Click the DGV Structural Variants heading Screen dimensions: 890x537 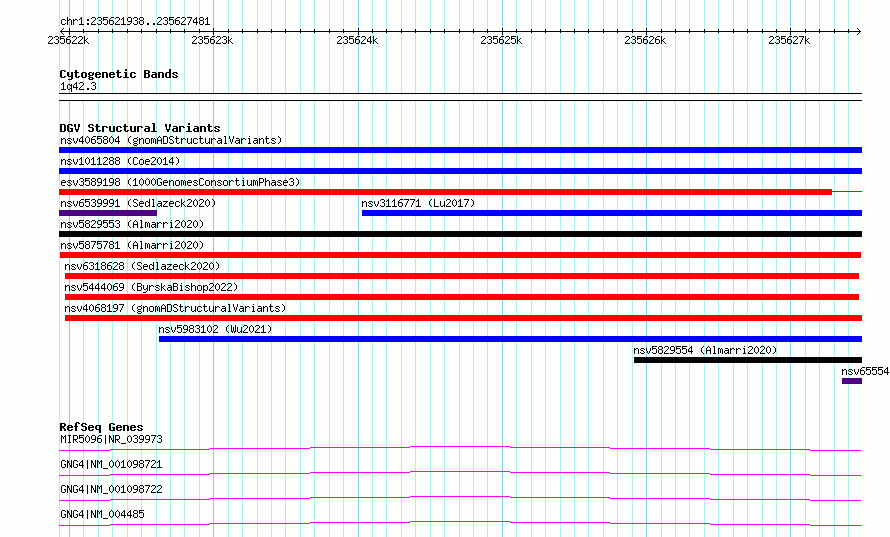tap(140, 128)
